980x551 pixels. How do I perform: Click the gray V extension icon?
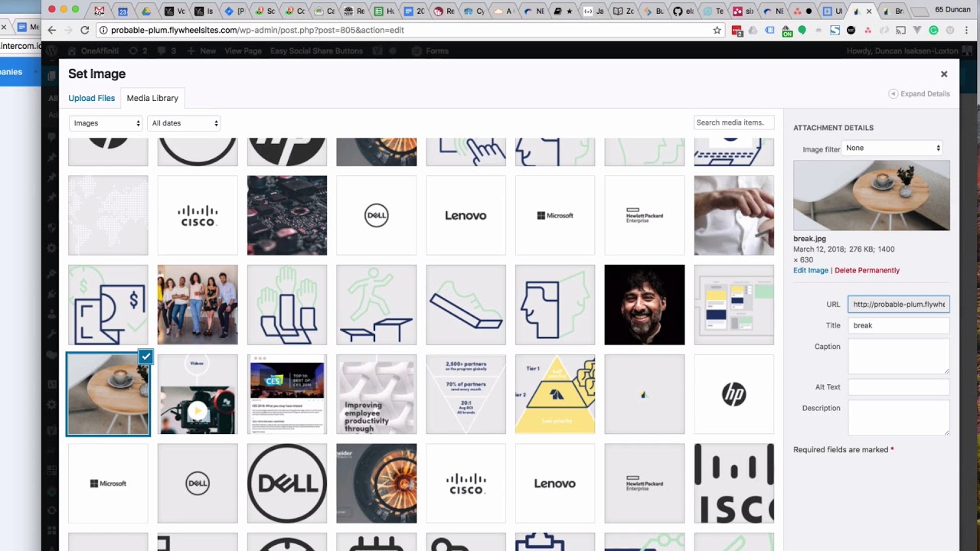pos(917,31)
